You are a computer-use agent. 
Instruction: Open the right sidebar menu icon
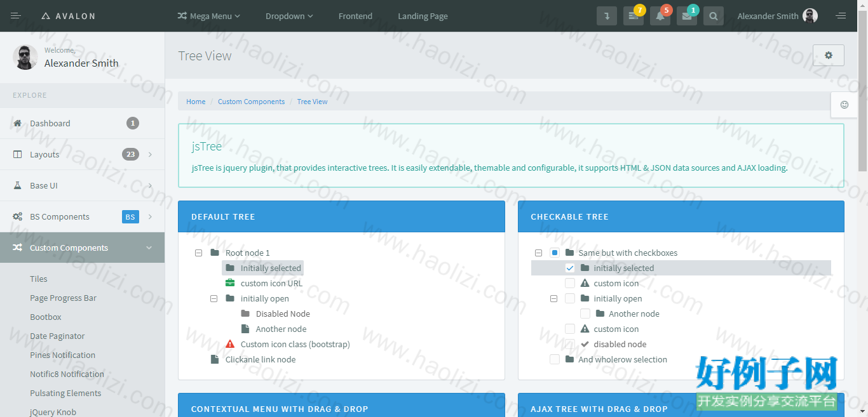(841, 16)
